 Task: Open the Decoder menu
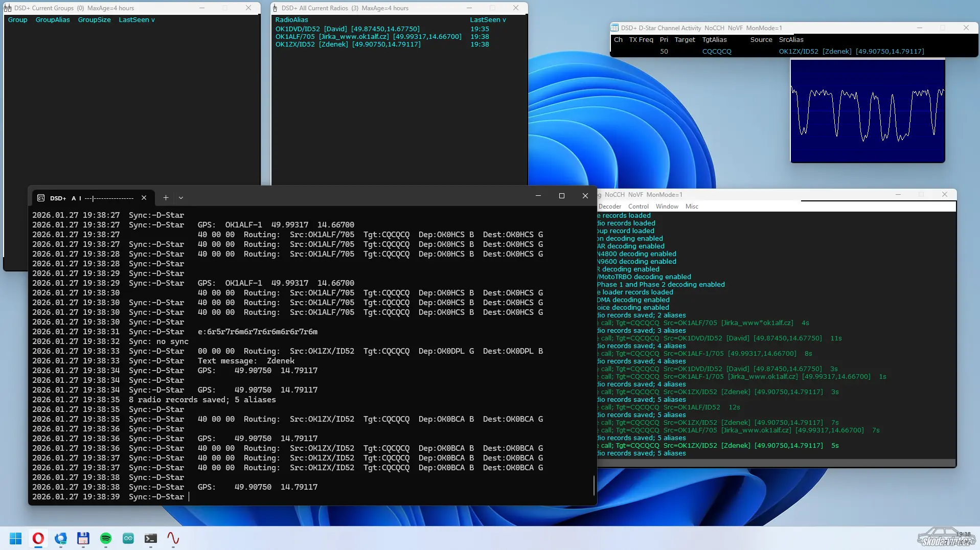click(x=609, y=207)
